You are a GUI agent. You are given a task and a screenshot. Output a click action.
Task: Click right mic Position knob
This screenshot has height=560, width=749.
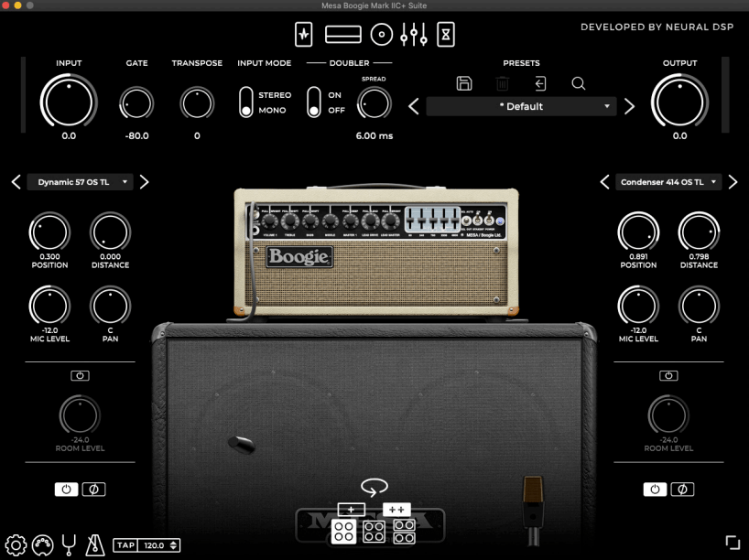[x=638, y=232]
